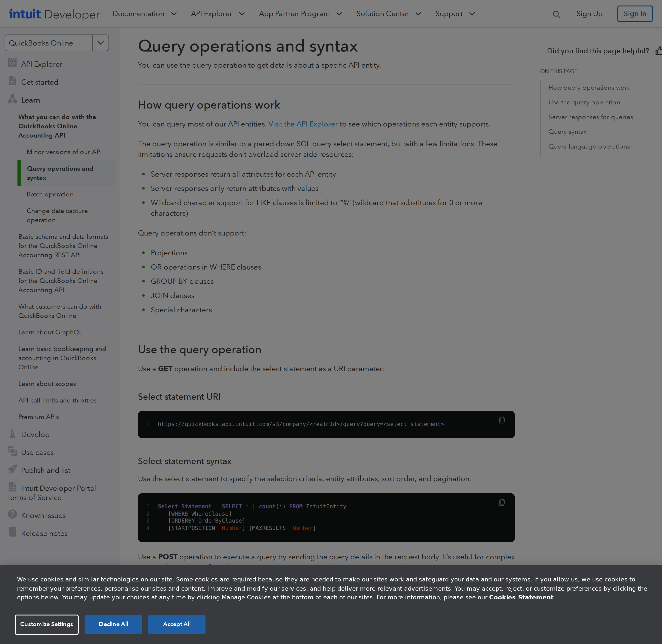The height and width of the screenshot is (644, 662).
Task: Click the Sign Up link
Action: 589,14
